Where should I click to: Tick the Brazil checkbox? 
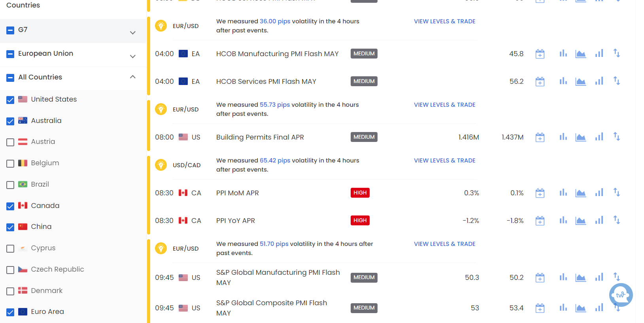10,185
